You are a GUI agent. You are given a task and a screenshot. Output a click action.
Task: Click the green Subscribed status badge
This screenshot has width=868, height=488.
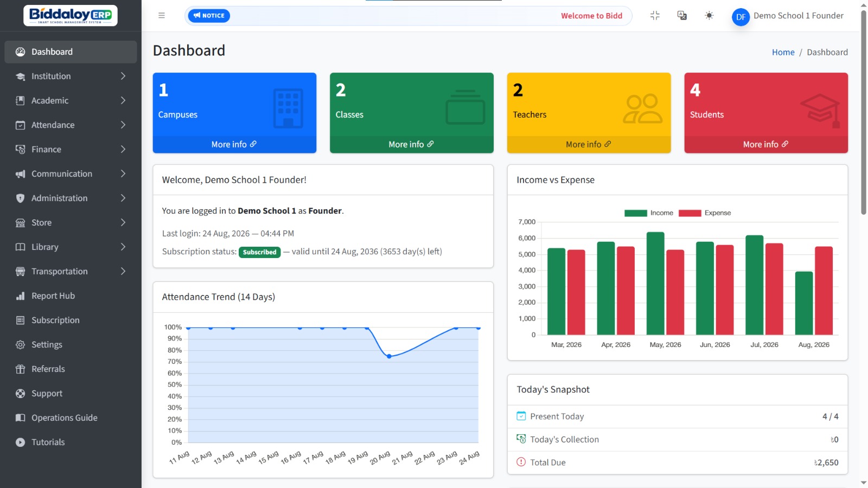tap(260, 252)
